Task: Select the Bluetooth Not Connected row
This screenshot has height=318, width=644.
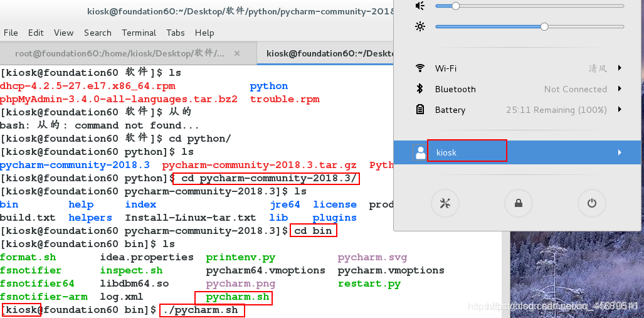Action: 517,88
